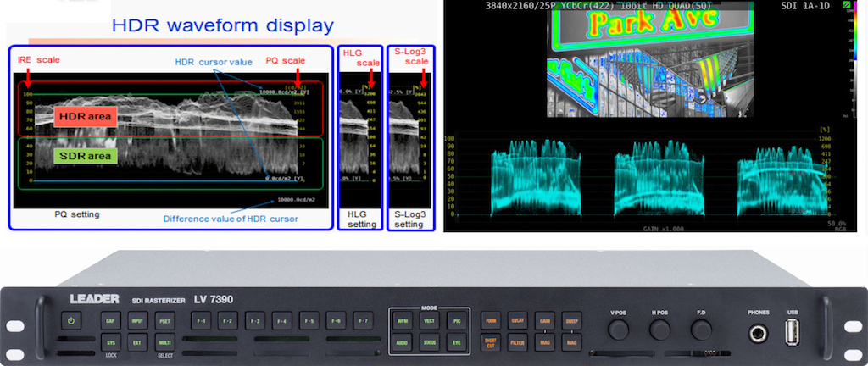This screenshot has width=868, height=366.
Task: Switch to VECT vectorscope mode
Action: (x=429, y=320)
